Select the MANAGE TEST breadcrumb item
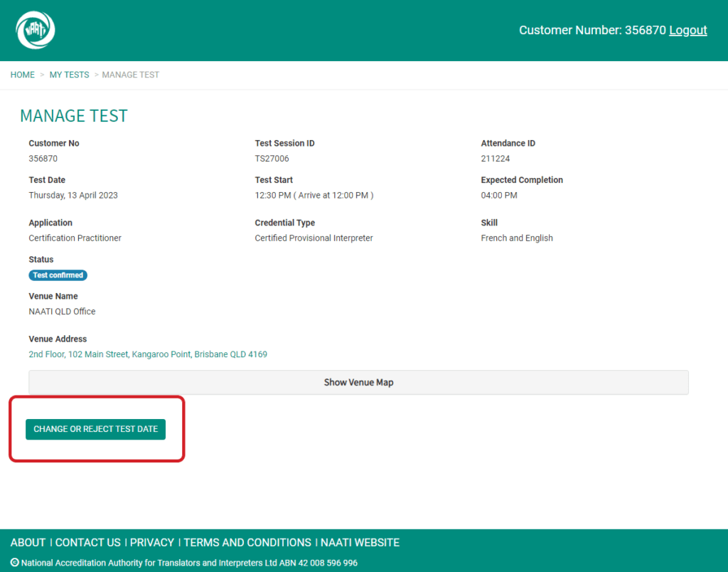This screenshot has height=572, width=728. (130, 75)
